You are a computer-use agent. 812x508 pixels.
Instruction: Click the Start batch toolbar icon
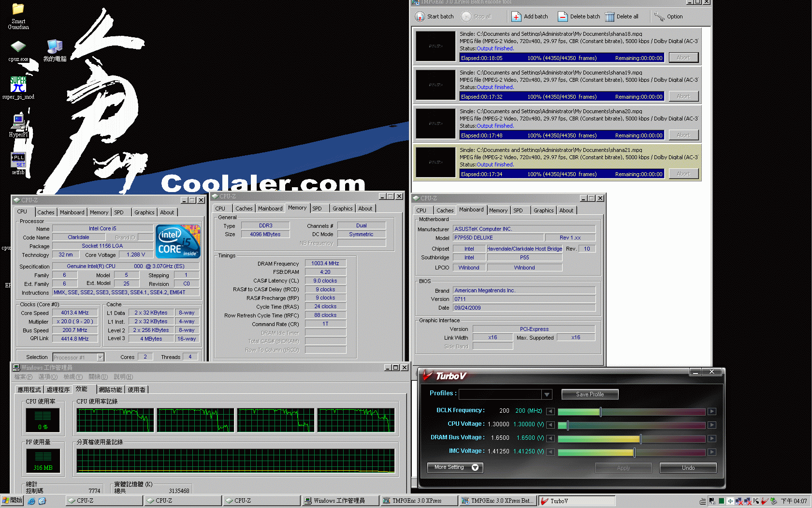click(x=420, y=16)
